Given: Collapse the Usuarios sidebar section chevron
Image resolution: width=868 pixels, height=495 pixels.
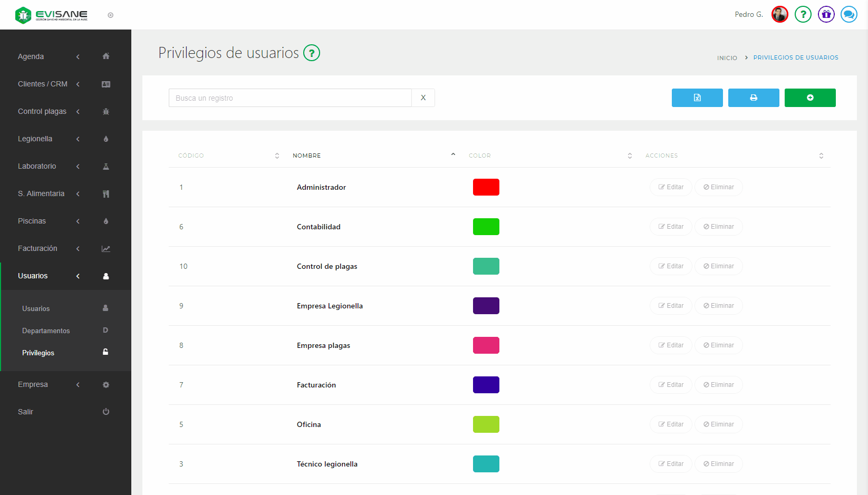Looking at the screenshot, I should [78, 276].
